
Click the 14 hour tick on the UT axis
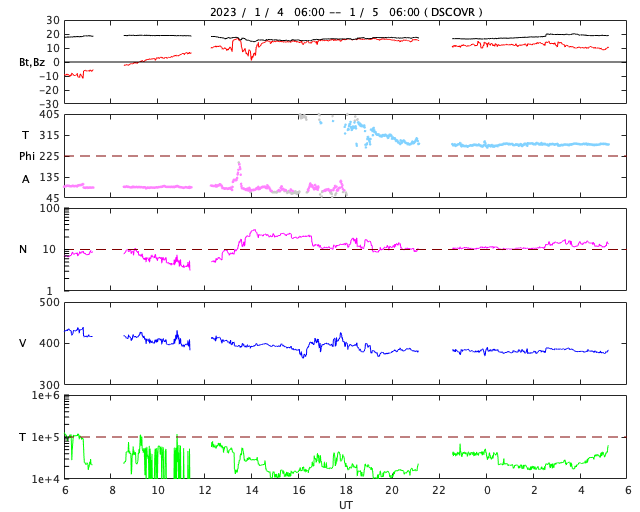pyautogui.click(x=252, y=490)
